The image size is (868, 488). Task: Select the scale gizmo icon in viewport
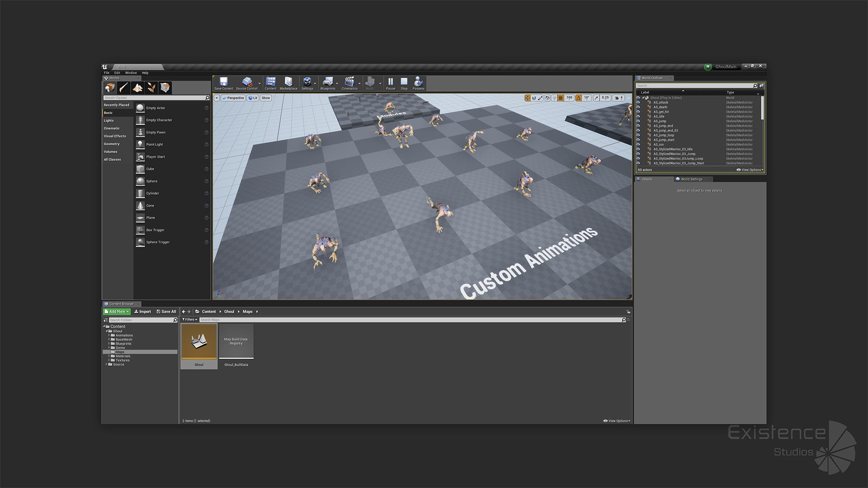(540, 98)
